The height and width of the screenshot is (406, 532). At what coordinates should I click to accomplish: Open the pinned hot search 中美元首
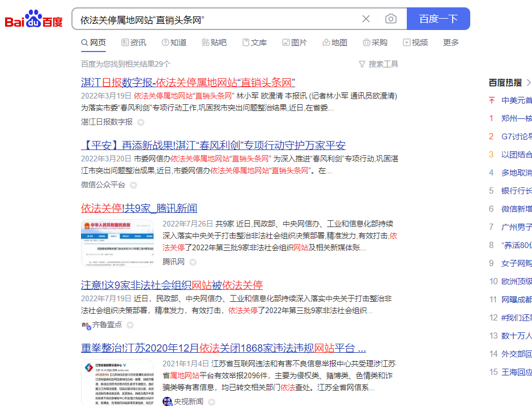pyautogui.click(x=517, y=100)
